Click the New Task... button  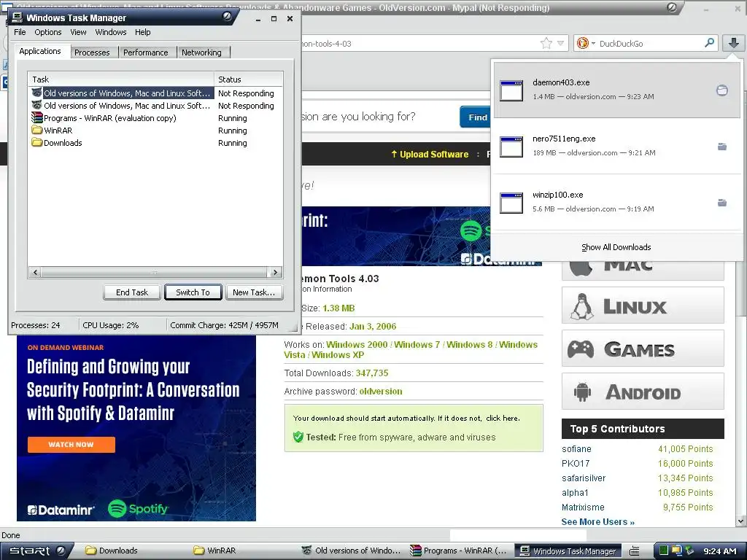coord(254,292)
